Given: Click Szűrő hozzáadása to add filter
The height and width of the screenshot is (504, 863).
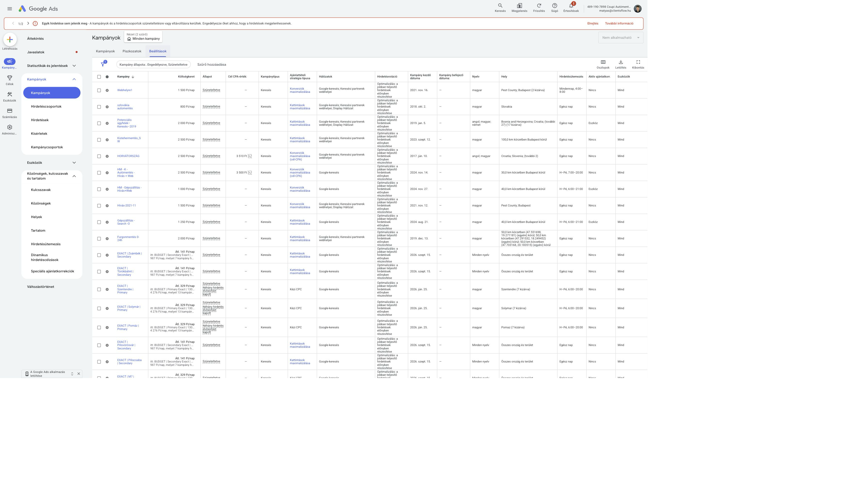Looking at the screenshot, I should pyautogui.click(x=212, y=65).
